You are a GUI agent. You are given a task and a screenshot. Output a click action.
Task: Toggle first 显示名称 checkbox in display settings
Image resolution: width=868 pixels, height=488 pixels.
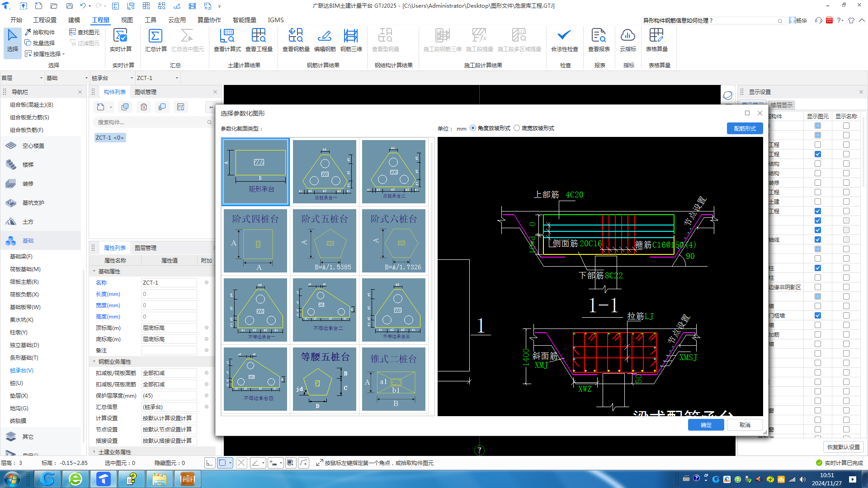[x=846, y=126]
